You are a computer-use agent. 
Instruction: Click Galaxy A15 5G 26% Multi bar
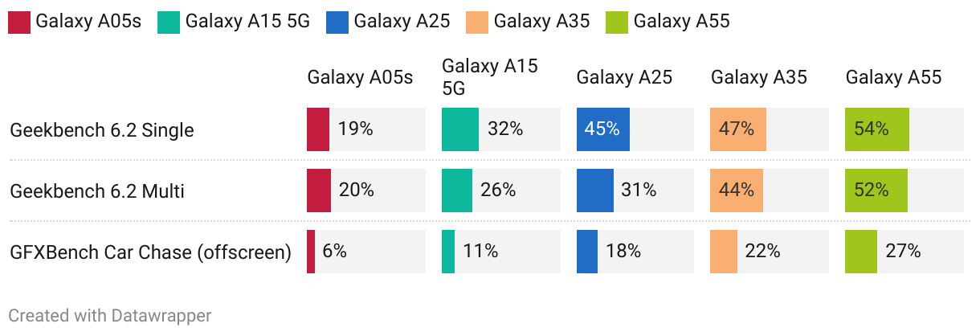(457, 191)
